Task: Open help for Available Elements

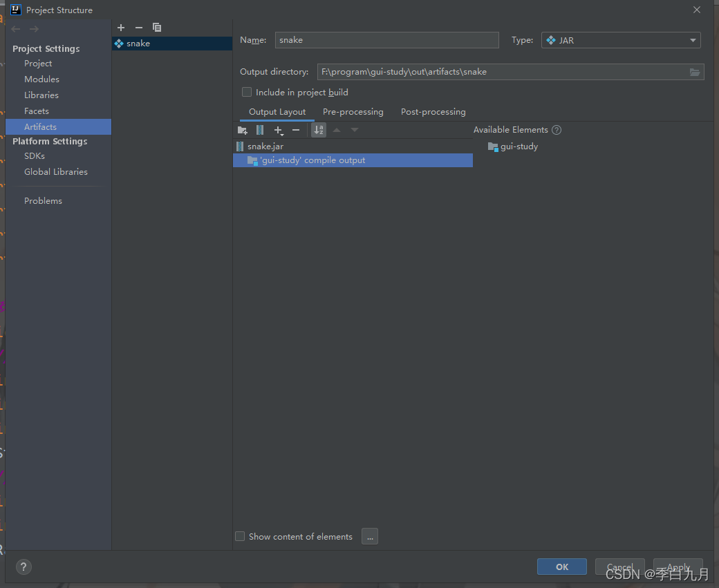Action: point(557,130)
